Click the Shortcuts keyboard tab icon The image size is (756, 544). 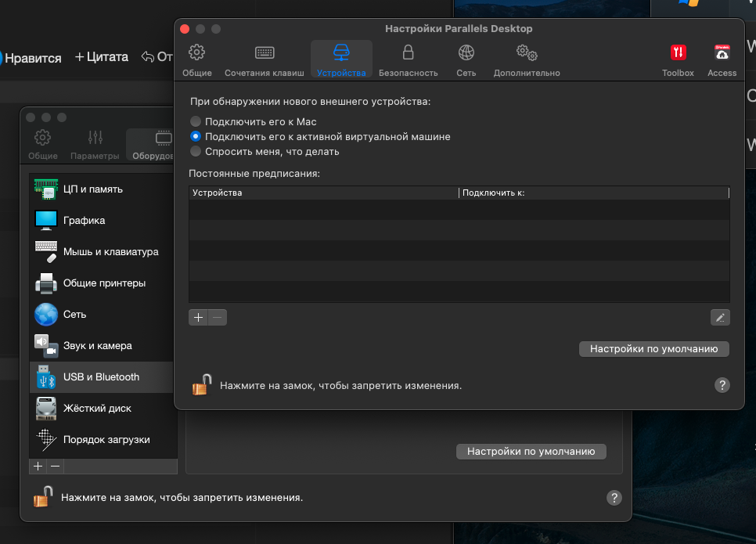click(265, 53)
